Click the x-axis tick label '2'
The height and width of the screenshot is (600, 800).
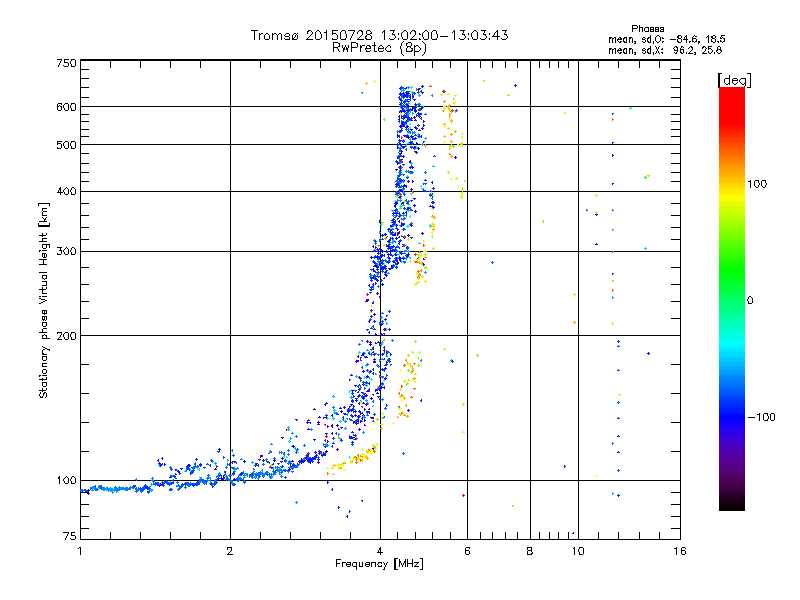[230, 551]
